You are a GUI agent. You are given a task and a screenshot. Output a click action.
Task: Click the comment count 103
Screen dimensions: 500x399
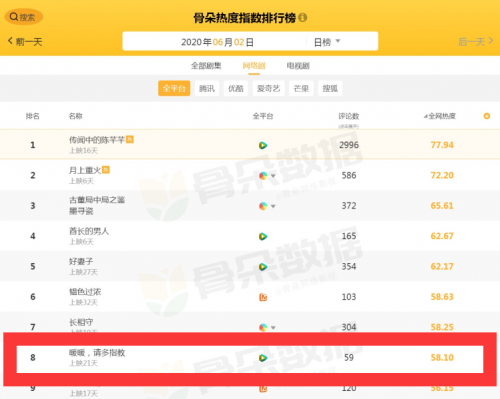click(349, 296)
